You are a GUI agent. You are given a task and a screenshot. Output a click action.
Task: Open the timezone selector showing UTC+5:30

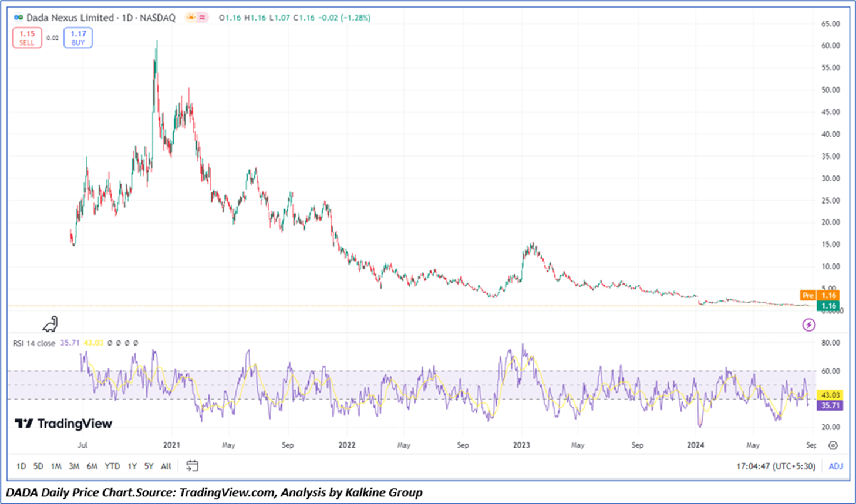coord(776,466)
